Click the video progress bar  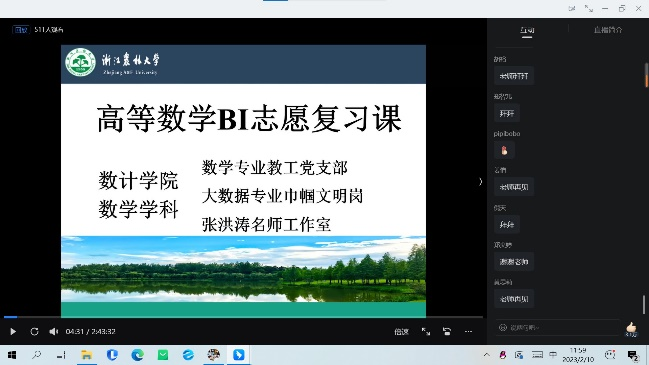[x=243, y=317]
